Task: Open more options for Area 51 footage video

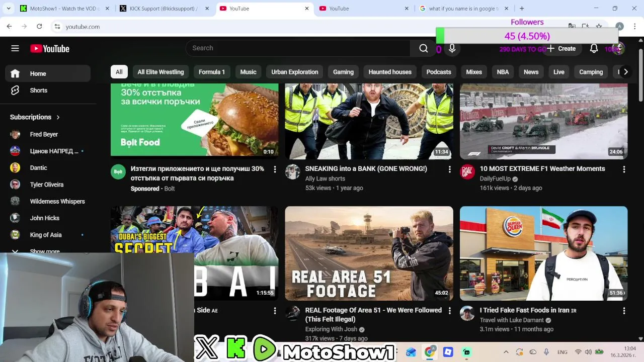Action: coord(449,311)
